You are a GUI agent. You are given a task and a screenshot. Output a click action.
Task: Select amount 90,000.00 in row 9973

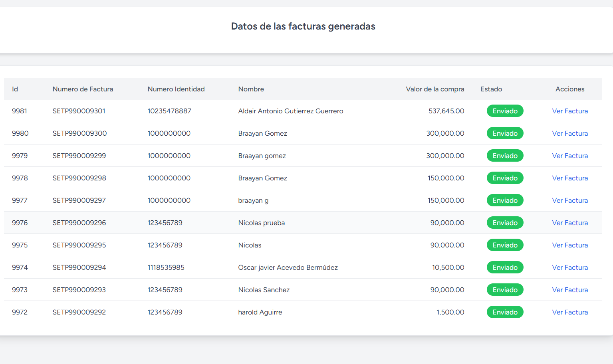[x=447, y=290]
